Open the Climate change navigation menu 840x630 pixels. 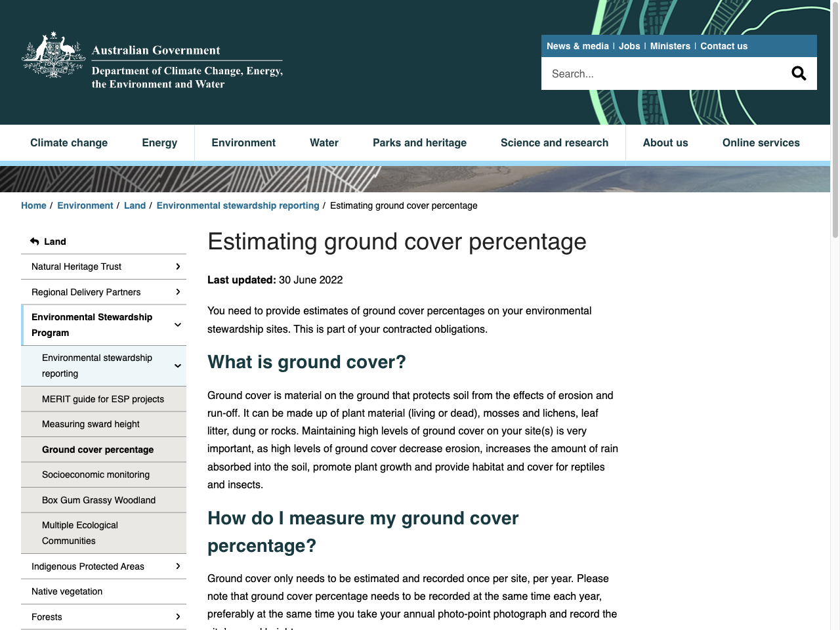tap(69, 142)
